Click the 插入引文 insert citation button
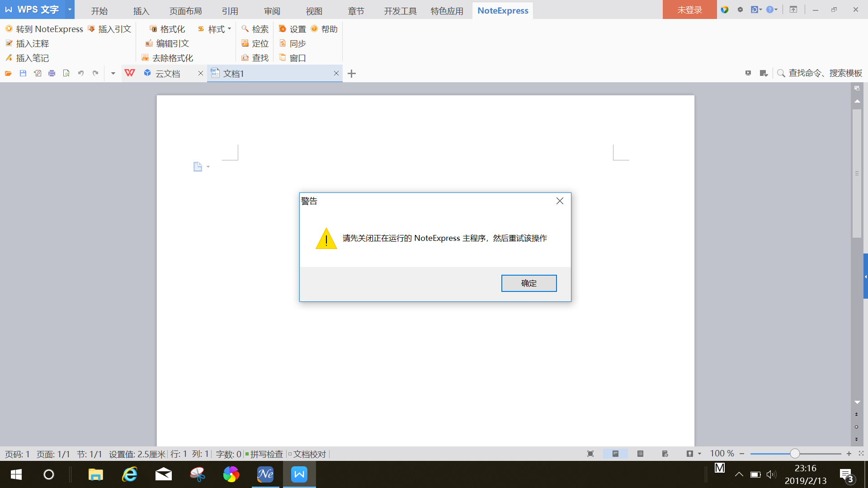This screenshot has width=868, height=488. click(x=109, y=29)
